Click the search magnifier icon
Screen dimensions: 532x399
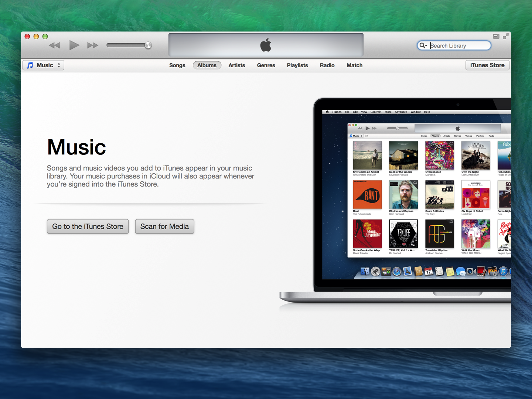pos(422,45)
